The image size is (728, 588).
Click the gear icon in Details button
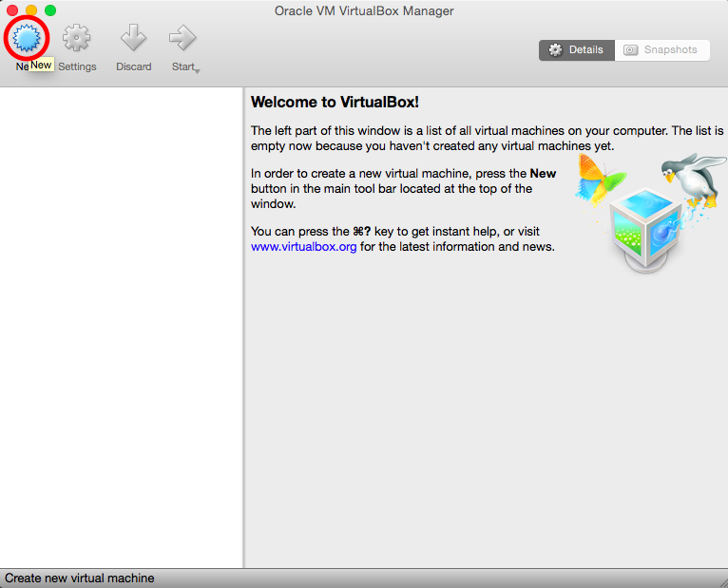pyautogui.click(x=555, y=50)
